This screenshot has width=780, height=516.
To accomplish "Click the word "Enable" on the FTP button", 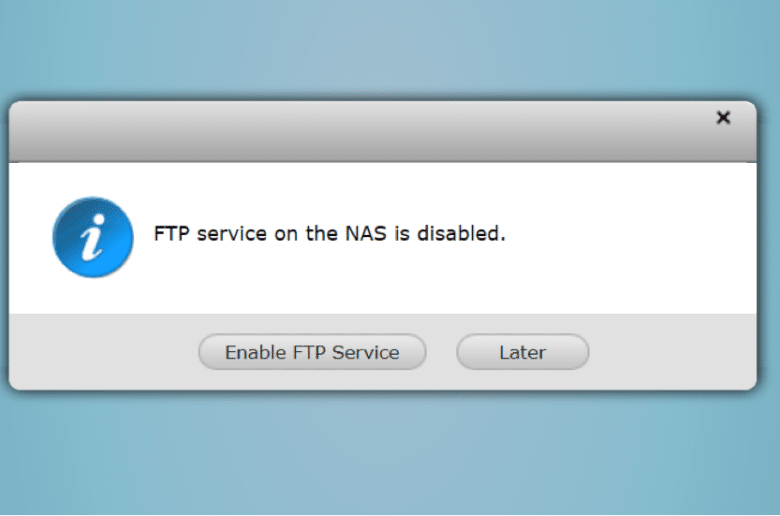I will [x=256, y=352].
